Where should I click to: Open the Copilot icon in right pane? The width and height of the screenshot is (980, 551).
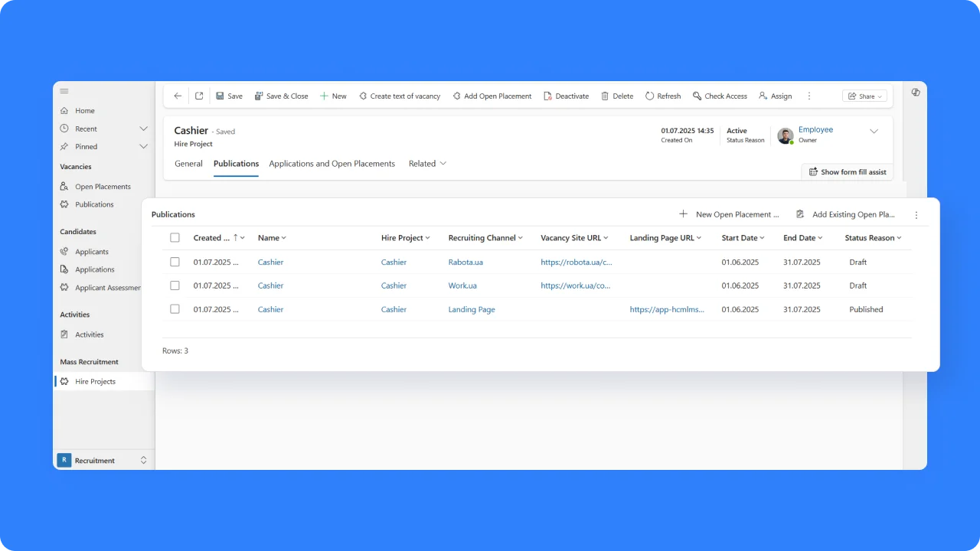pos(916,92)
